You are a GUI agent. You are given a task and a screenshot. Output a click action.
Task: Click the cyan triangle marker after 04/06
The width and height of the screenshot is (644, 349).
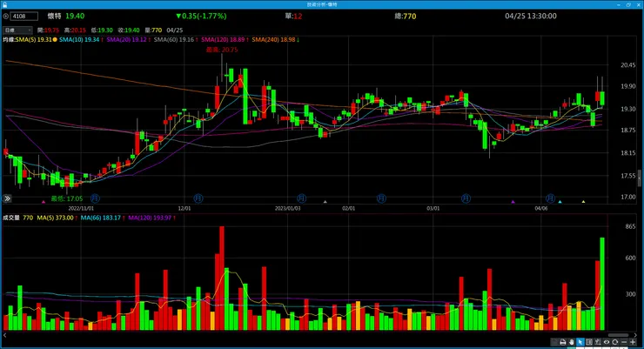tap(560, 202)
